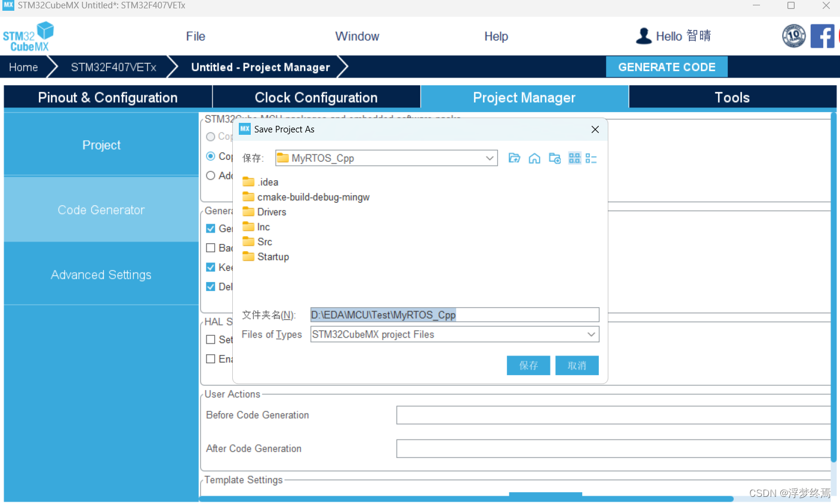
Task: Click the 10-year anniversary badge icon
Action: point(794,36)
